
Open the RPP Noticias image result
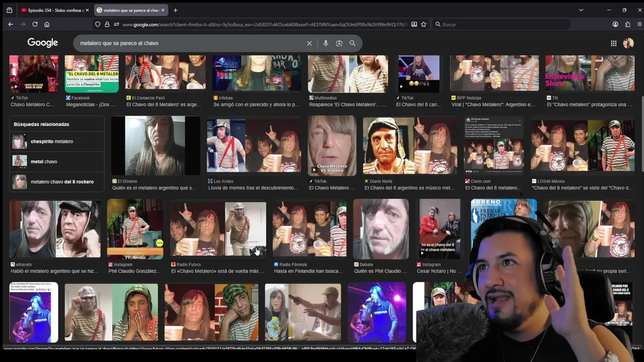coord(495,74)
